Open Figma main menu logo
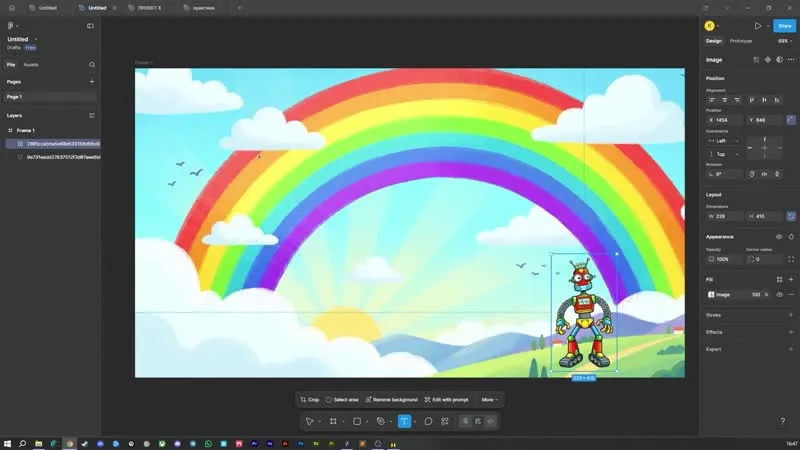Viewport: 800px width, 450px height. pos(10,26)
